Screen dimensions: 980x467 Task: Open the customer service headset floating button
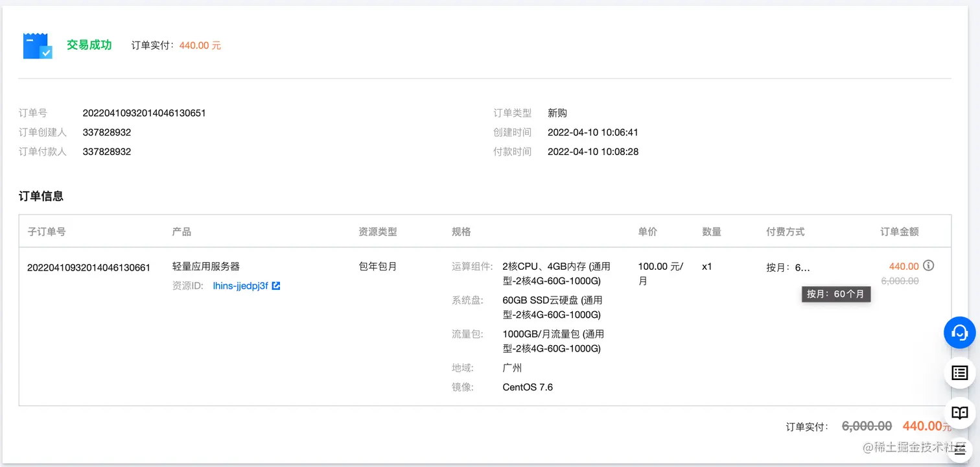click(959, 333)
